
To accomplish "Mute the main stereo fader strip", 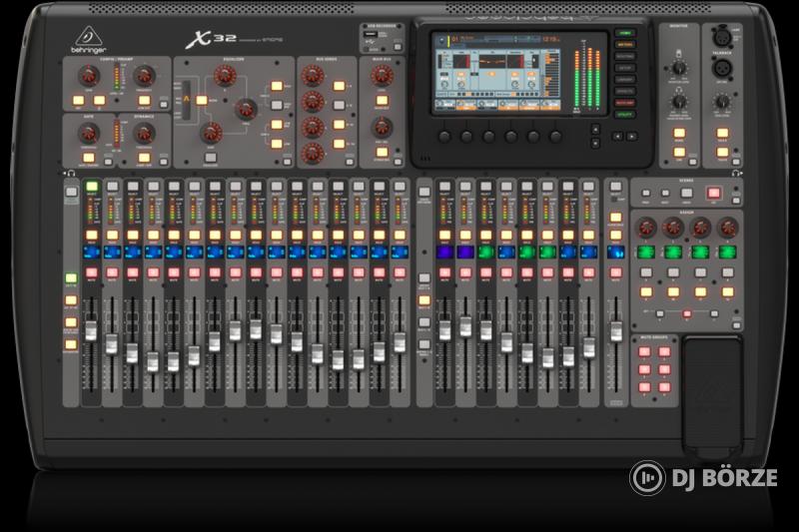I will coord(615,272).
